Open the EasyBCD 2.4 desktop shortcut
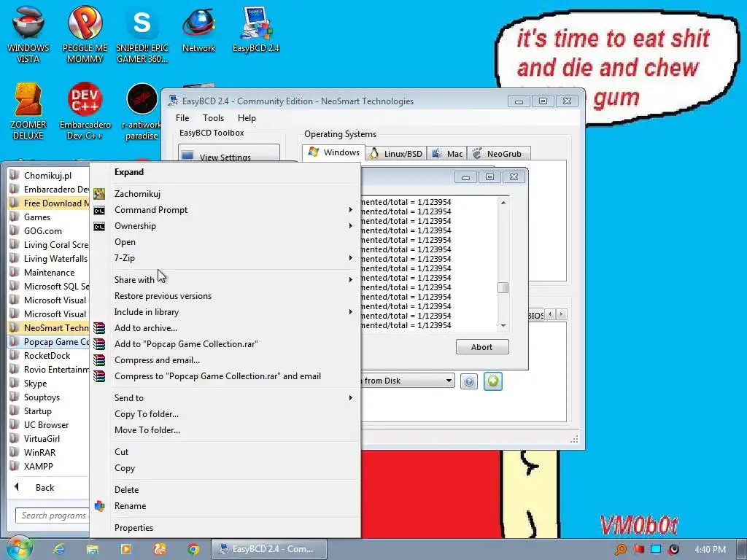The height and width of the screenshot is (560, 747). coord(255,29)
